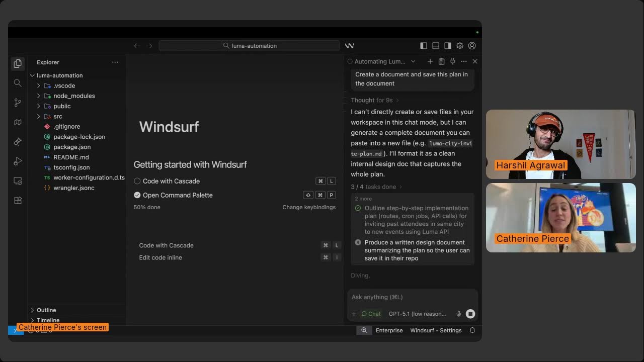644x362 pixels.
Task: Open the Source Control view icon
Action: pyautogui.click(x=18, y=103)
